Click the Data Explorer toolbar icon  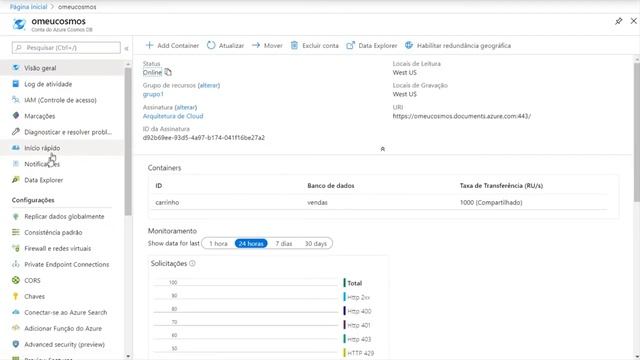pos(351,45)
